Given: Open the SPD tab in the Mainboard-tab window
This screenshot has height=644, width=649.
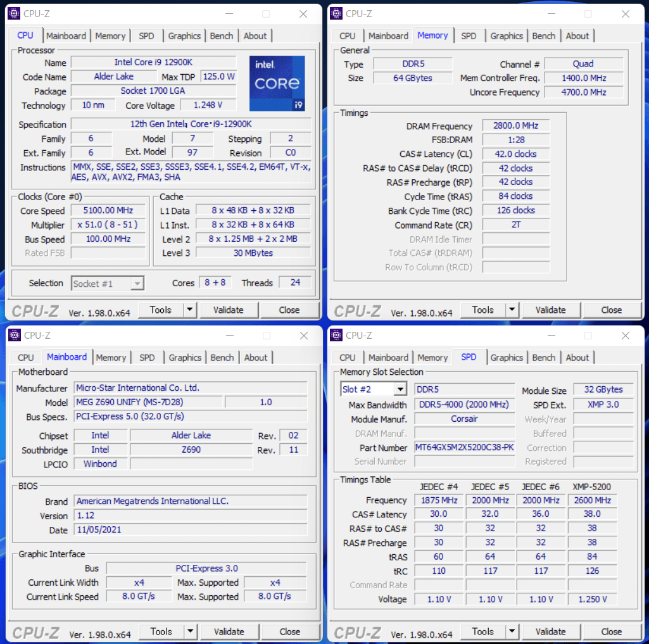Looking at the screenshot, I should (x=147, y=357).
